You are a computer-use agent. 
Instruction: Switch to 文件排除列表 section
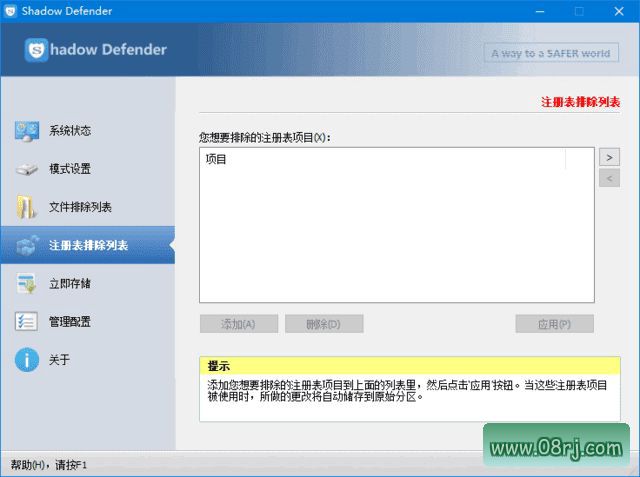[88, 207]
